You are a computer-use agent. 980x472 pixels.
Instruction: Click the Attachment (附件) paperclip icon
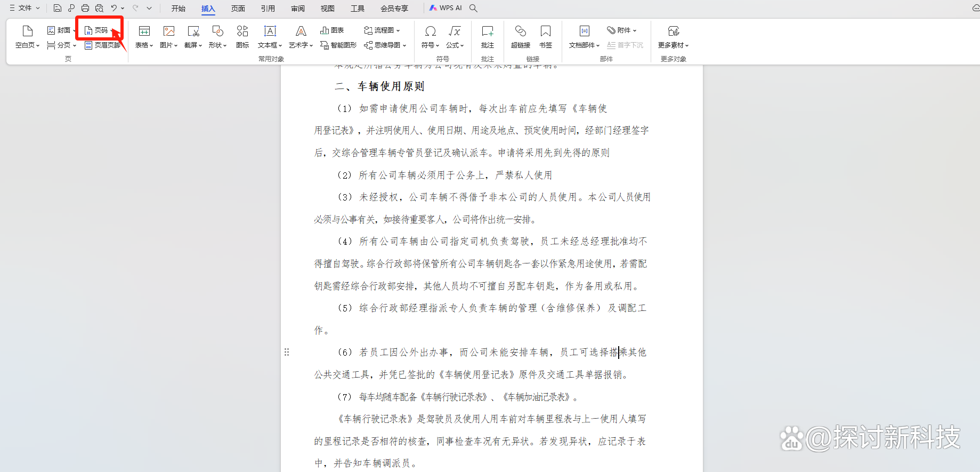click(x=611, y=30)
